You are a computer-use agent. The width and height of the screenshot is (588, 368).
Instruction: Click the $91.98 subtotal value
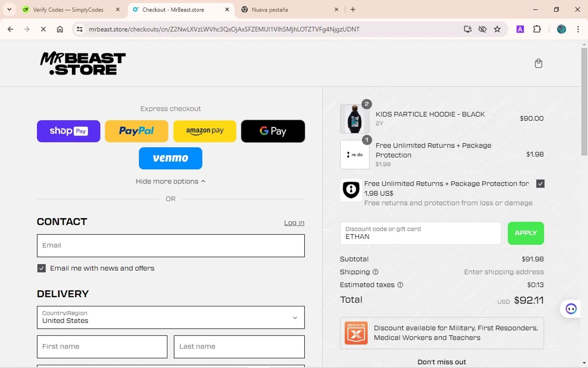(532, 259)
